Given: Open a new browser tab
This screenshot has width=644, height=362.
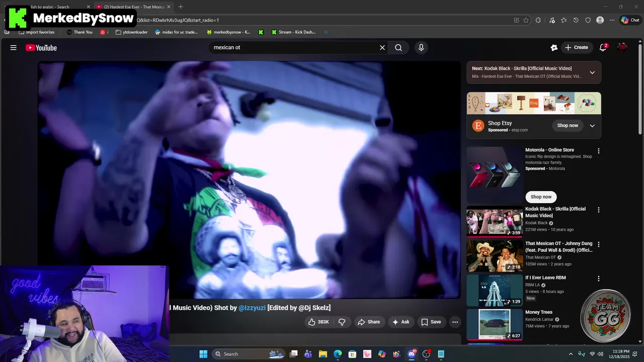Looking at the screenshot, I should [x=181, y=7].
